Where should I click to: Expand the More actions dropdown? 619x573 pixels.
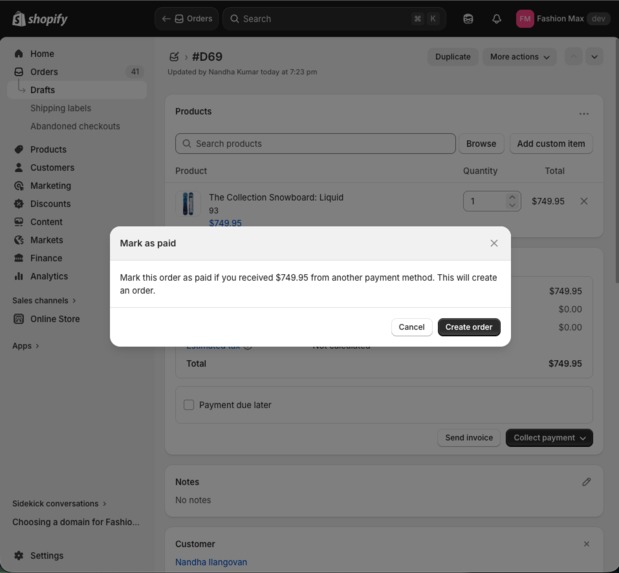[519, 57]
